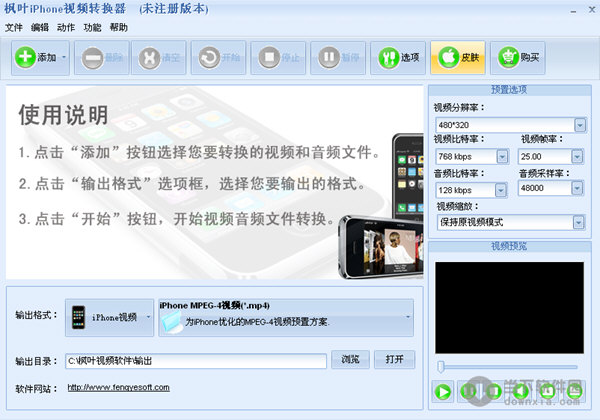This screenshot has height=420, width=600.
Task: Open the 视频分辨率 480*320 dropdown
Action: 580,125
